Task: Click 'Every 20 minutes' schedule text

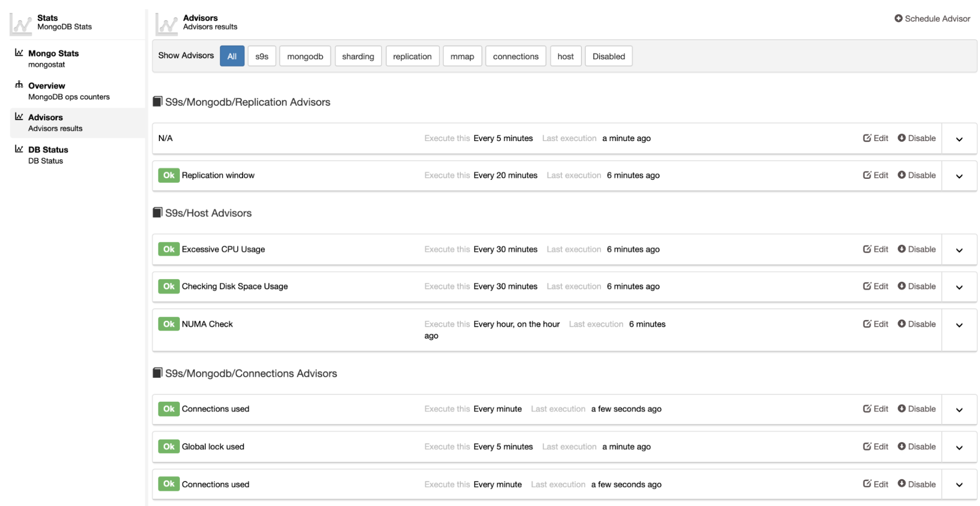Action: click(x=505, y=175)
